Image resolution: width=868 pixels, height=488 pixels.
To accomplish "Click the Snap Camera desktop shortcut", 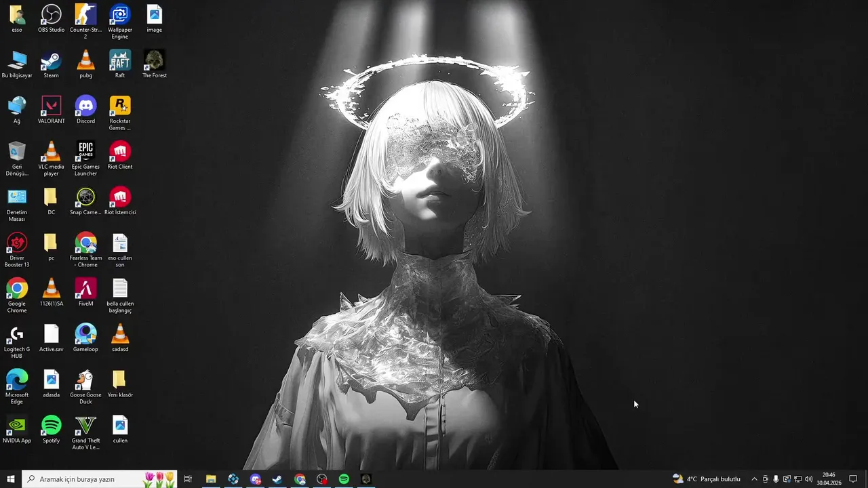I will point(85,201).
